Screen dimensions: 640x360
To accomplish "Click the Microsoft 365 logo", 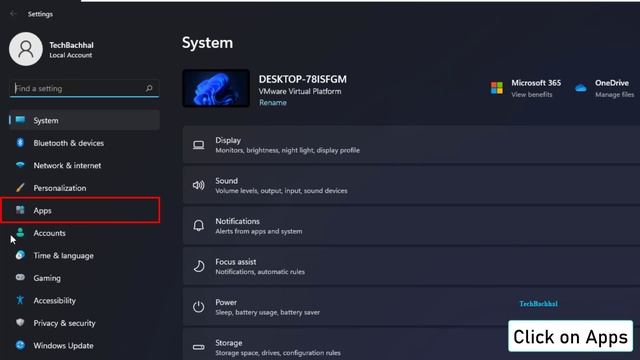I will click(497, 88).
